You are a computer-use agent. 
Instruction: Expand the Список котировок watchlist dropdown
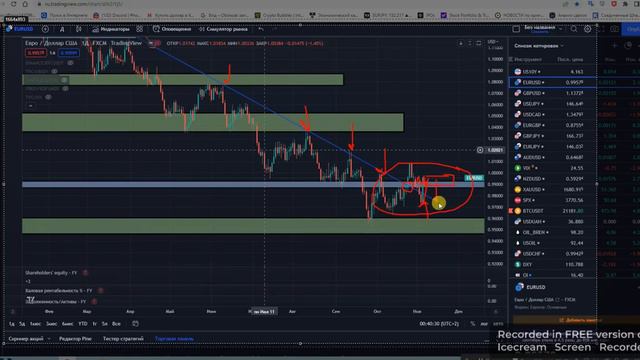pos(539,46)
